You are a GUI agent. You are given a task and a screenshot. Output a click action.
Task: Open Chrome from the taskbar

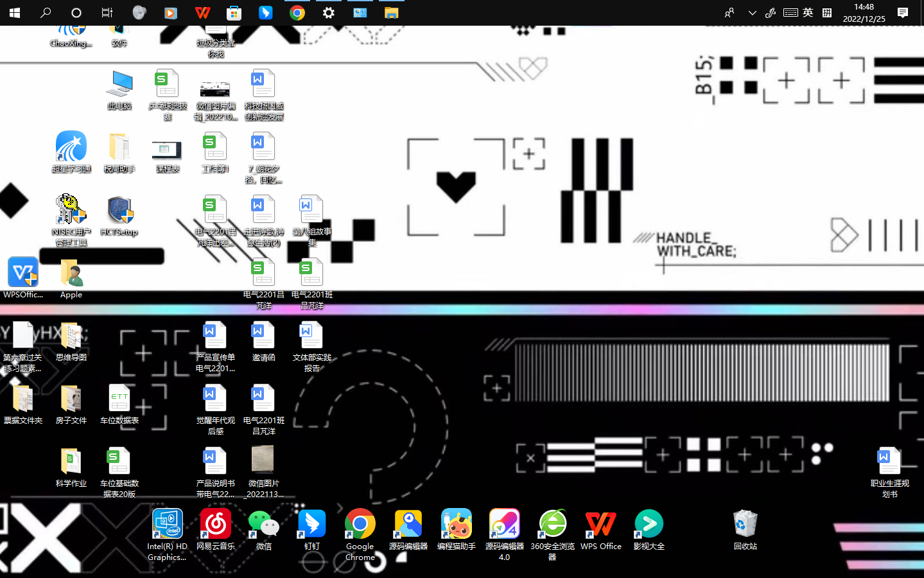point(297,13)
